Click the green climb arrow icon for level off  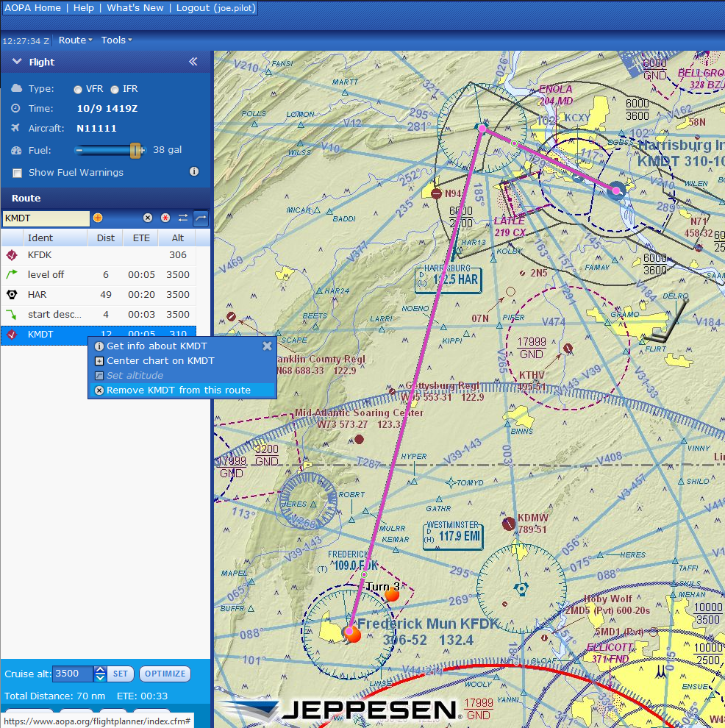[12, 274]
